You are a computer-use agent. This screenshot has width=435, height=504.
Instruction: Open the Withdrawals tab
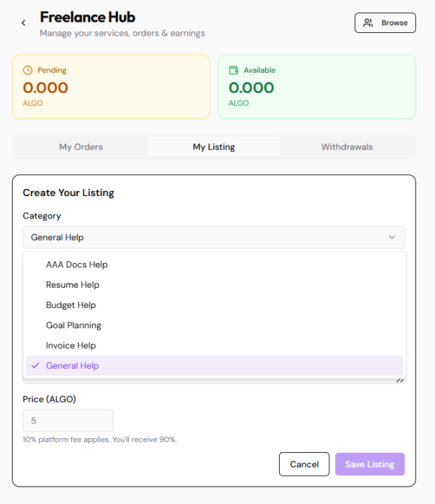pos(347,147)
